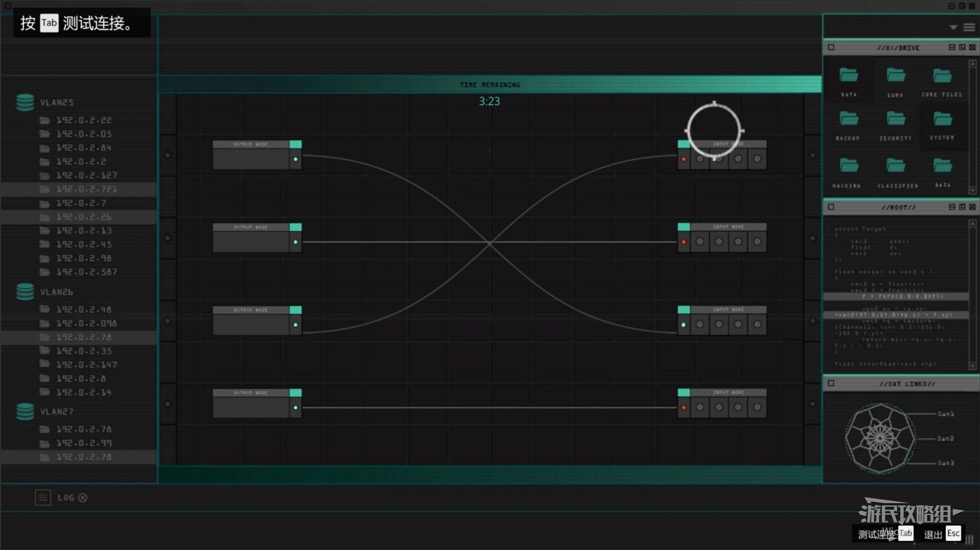
Task: Click the second output node's connector dot
Action: [x=295, y=241]
